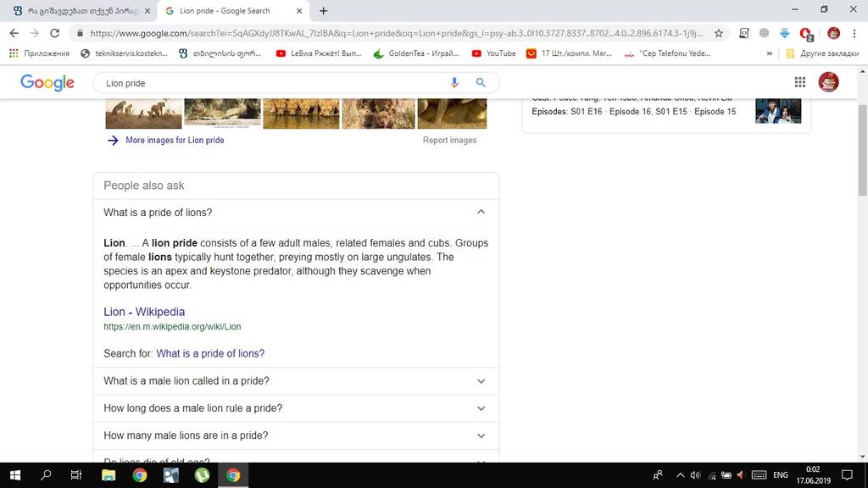Open the show thumbnail in the right panel
The width and height of the screenshot is (868, 488).
(778, 111)
